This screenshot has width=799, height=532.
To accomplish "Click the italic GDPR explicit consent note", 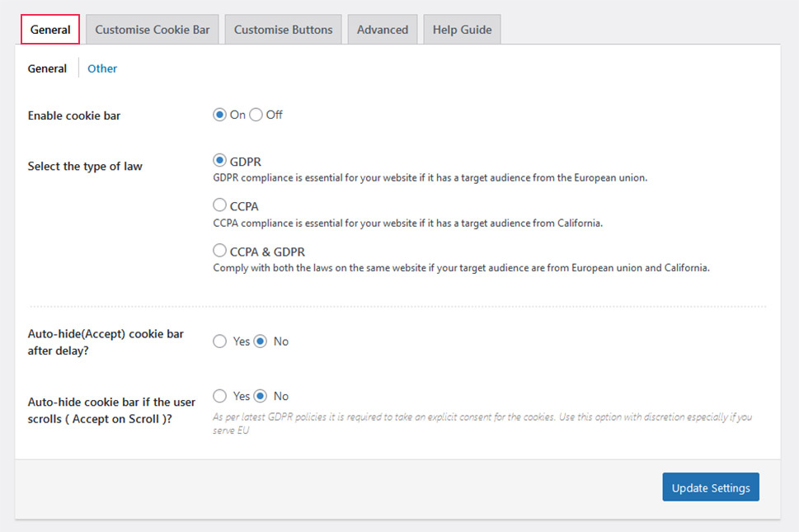I will click(482, 423).
